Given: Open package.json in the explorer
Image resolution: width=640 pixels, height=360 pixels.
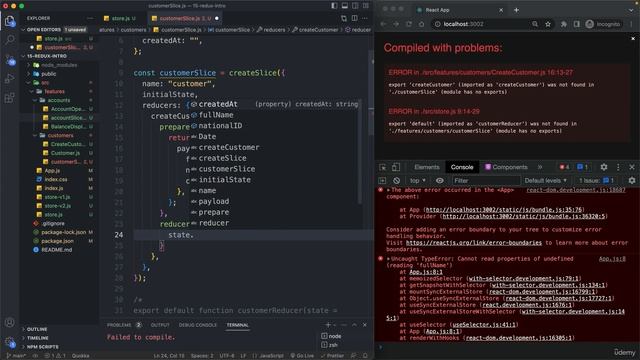Looking at the screenshot, I should (57, 241).
